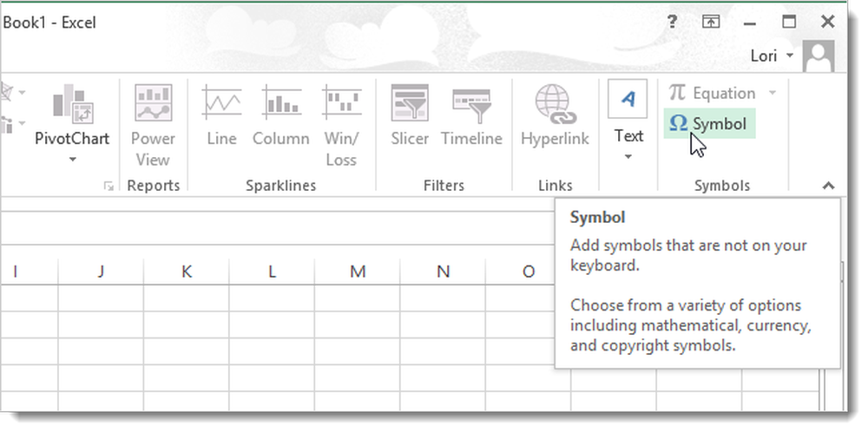868x432 pixels.
Task: Insert a Hyperlink
Action: (x=555, y=117)
